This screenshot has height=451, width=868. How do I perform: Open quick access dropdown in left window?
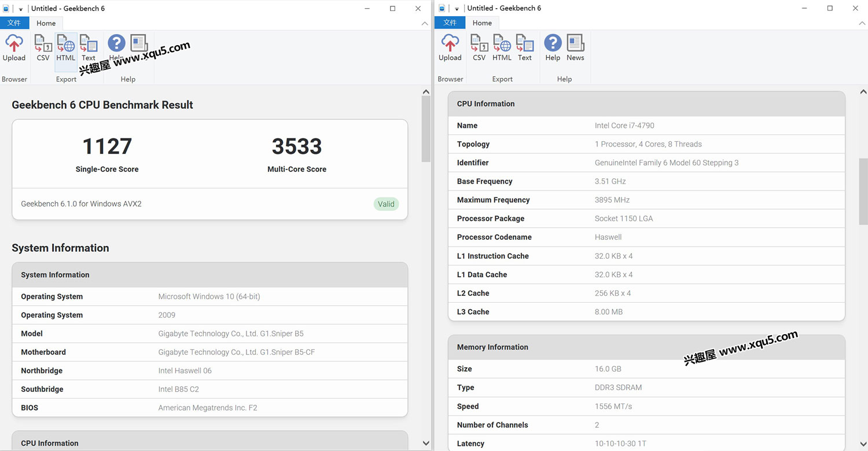(x=21, y=9)
